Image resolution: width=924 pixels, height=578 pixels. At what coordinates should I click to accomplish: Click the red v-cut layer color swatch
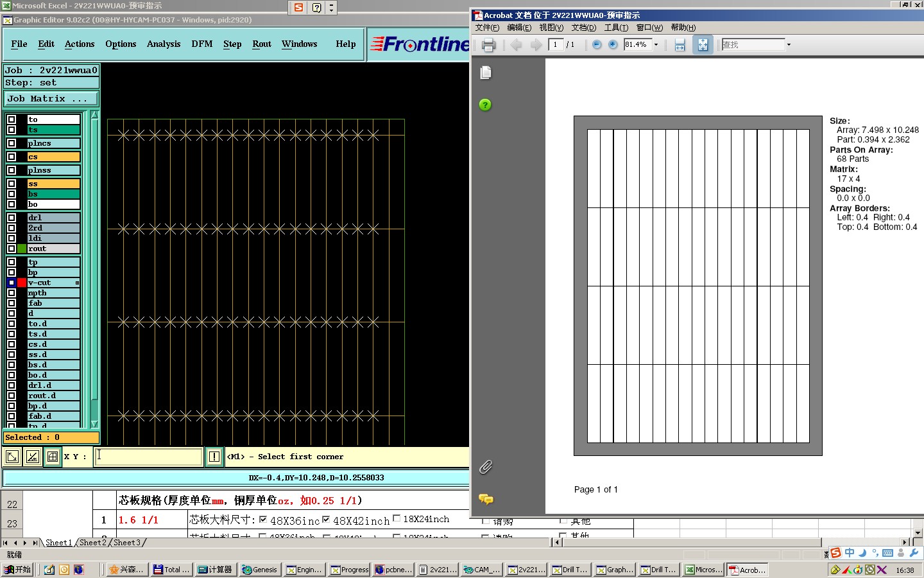[x=22, y=283]
